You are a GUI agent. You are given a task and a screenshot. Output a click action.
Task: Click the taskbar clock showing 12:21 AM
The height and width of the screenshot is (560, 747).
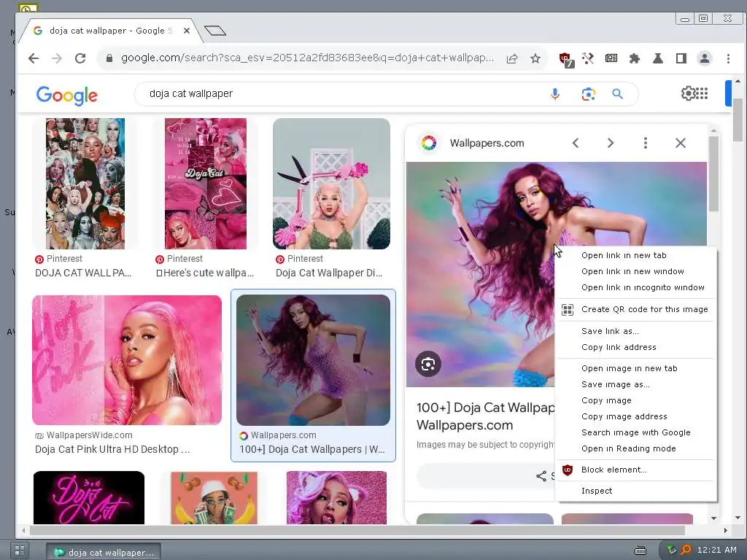(716, 550)
